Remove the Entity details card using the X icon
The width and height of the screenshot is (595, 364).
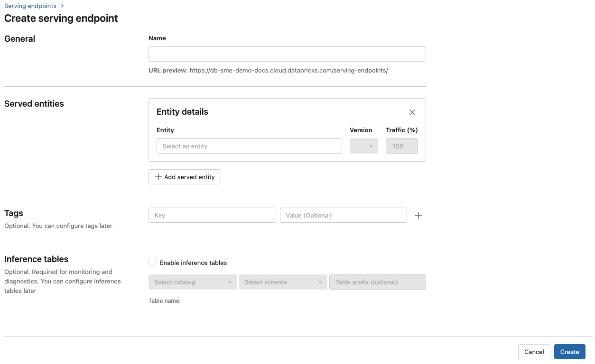[x=412, y=112]
